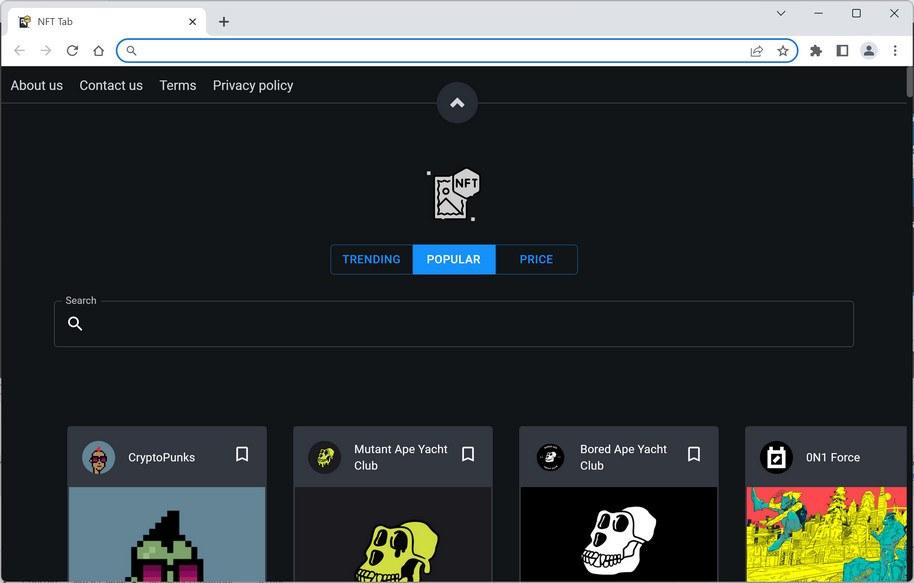914x583 pixels.
Task: Click the CryptoPunks collection title
Action: coord(161,458)
